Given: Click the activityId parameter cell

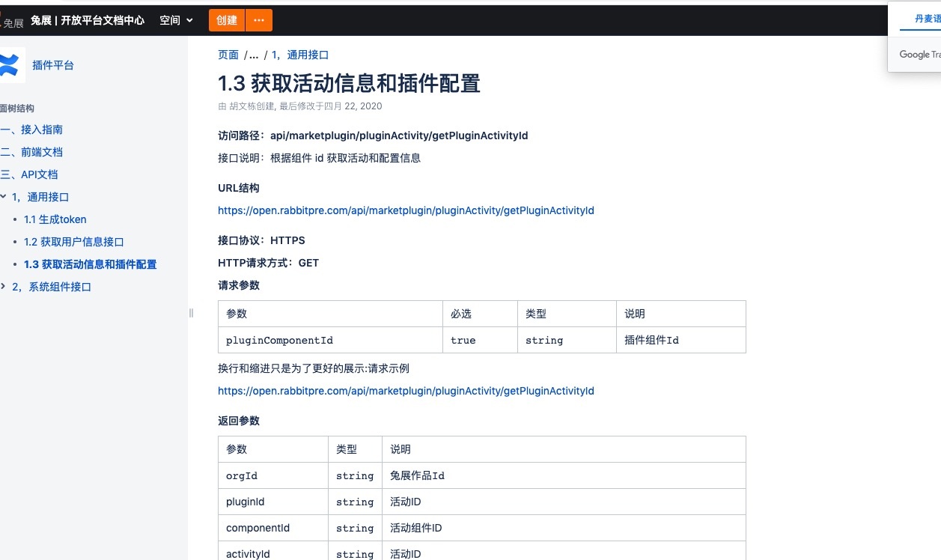Looking at the screenshot, I should coord(273,553).
